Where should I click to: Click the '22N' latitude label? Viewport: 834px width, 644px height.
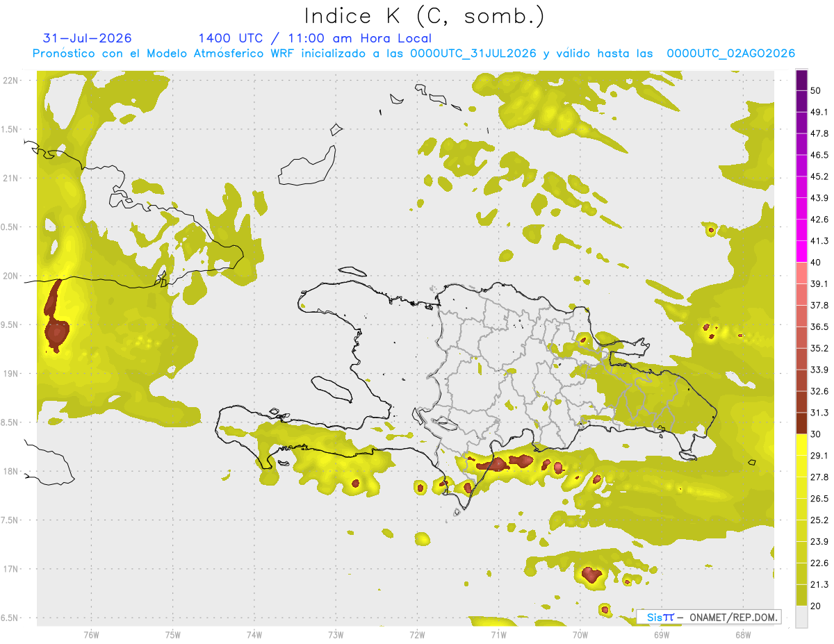(x=11, y=81)
